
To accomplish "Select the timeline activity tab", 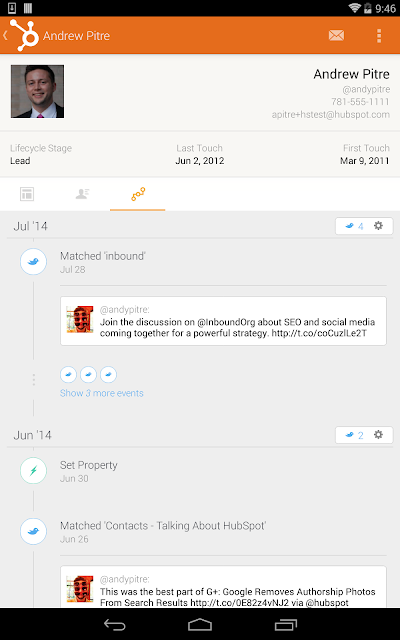I will [x=138, y=194].
